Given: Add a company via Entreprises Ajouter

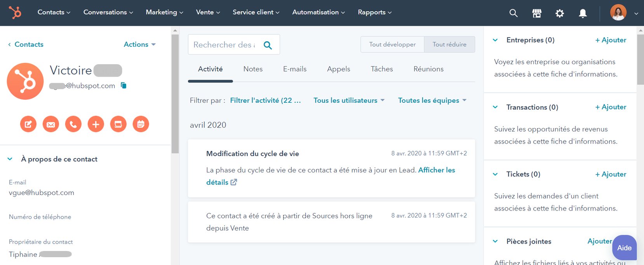Looking at the screenshot, I should (x=611, y=40).
